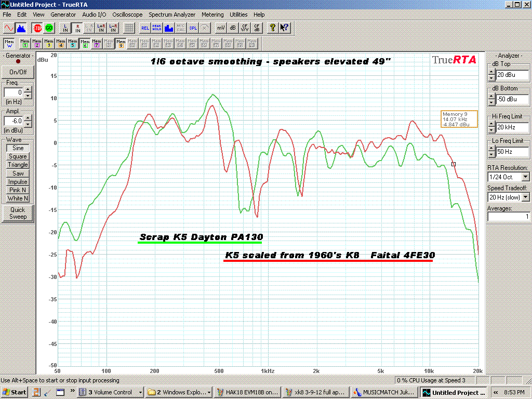Toggle PEAK HOLD mode
The image size is (532, 399).
click(157, 28)
